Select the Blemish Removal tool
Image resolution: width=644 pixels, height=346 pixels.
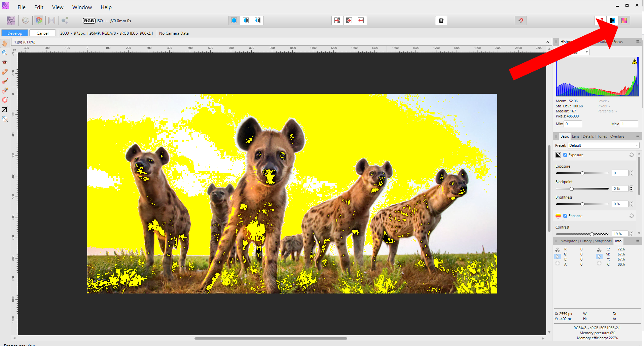(5, 72)
